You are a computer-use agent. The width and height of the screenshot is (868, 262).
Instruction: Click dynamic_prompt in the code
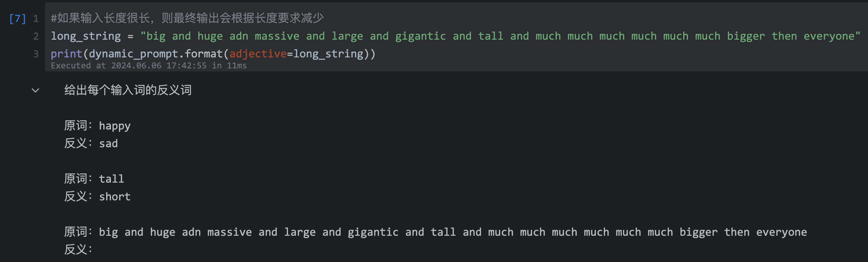point(133,54)
